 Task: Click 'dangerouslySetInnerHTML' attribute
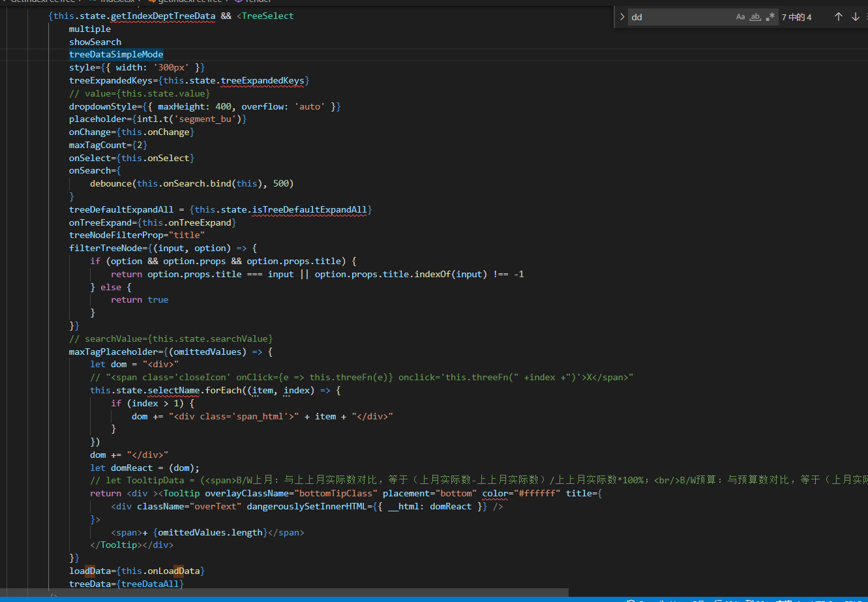307,506
